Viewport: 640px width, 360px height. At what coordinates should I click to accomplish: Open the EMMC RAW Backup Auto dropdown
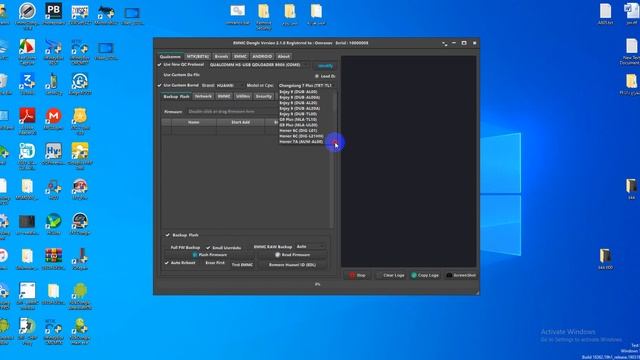pos(310,247)
